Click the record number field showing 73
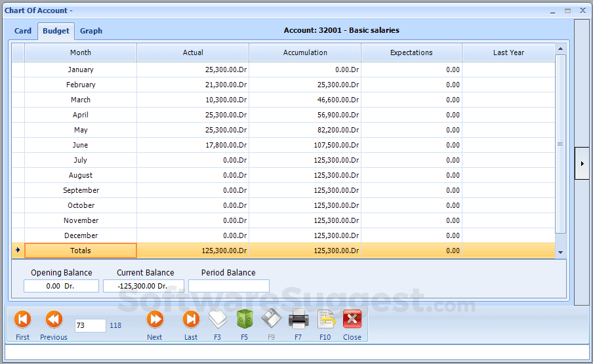The width and height of the screenshot is (593, 364). 90,325
